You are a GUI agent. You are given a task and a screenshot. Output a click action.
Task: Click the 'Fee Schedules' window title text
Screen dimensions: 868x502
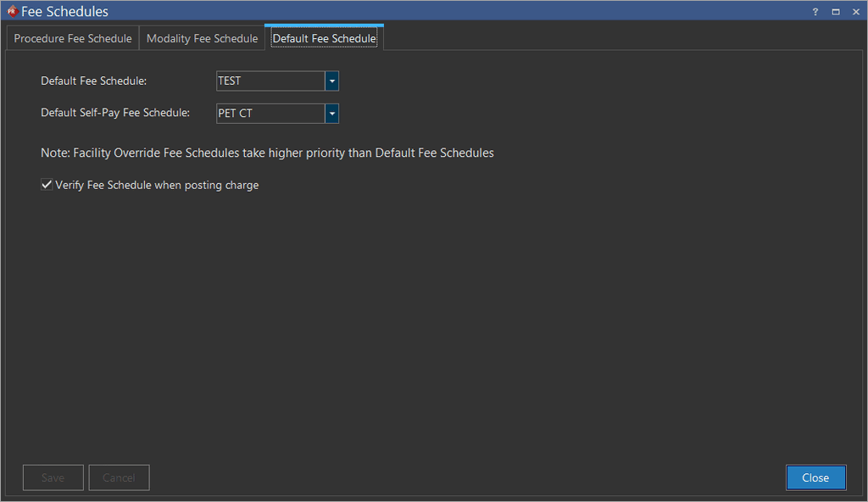pos(64,12)
